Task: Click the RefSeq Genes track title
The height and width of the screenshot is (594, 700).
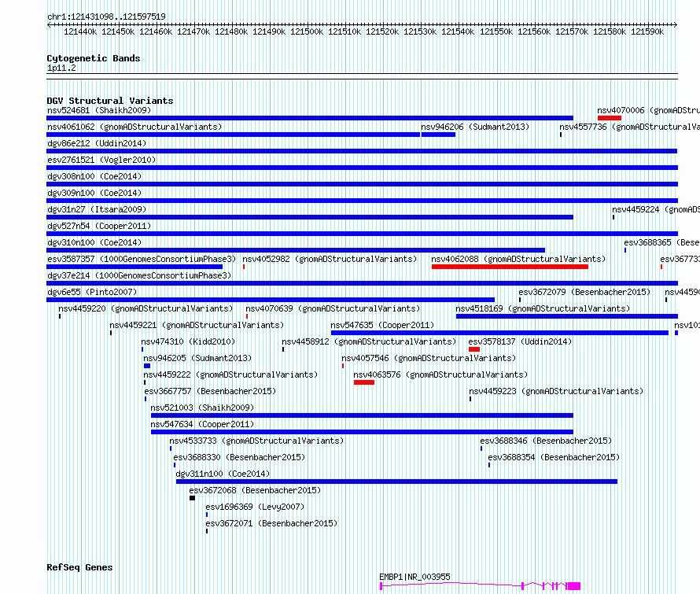Action: [x=80, y=567]
